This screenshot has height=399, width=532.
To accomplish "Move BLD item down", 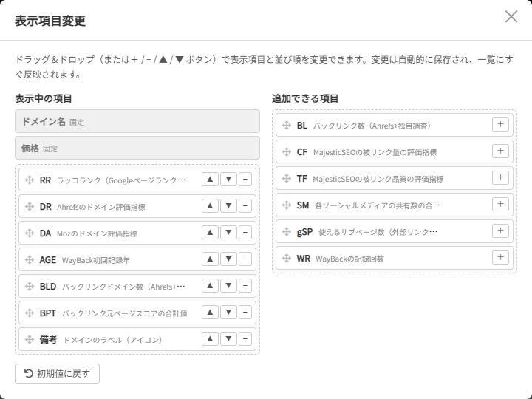I will pyautogui.click(x=228, y=286).
